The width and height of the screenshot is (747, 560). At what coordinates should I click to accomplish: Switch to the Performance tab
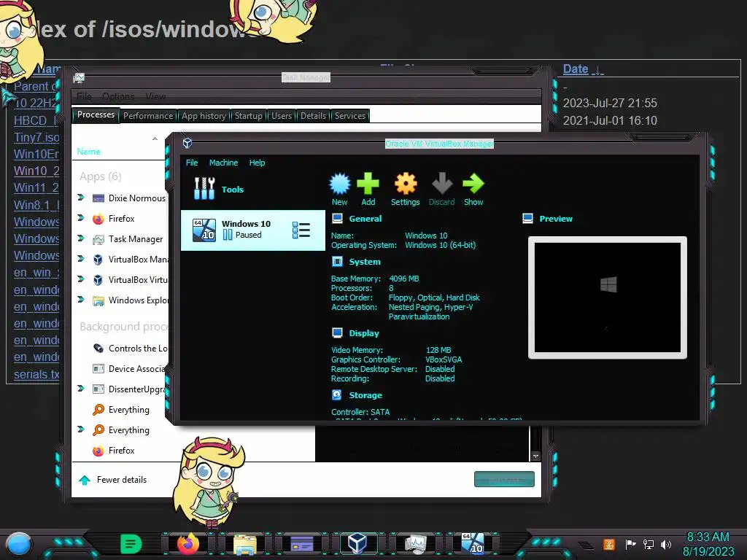point(148,116)
